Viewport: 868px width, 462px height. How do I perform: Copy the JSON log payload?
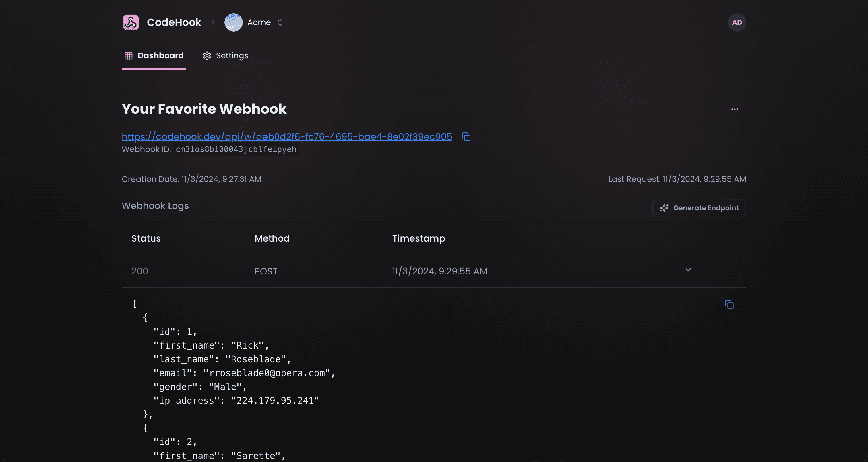[729, 305]
